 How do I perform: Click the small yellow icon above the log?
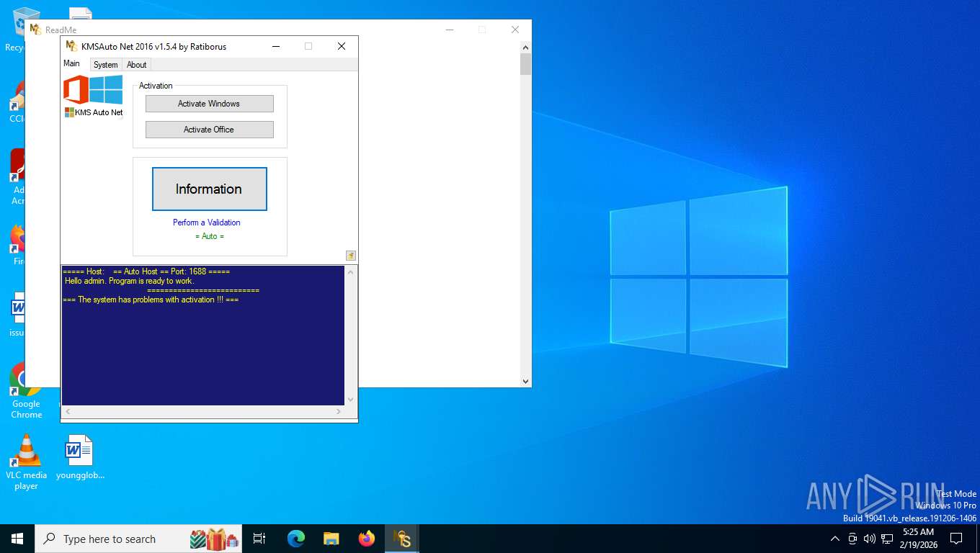pyautogui.click(x=351, y=256)
